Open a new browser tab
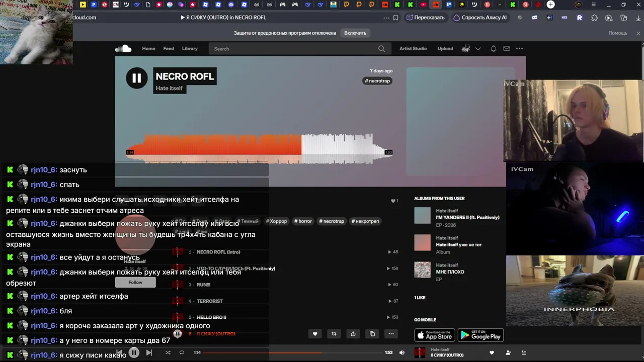 [551, 5]
